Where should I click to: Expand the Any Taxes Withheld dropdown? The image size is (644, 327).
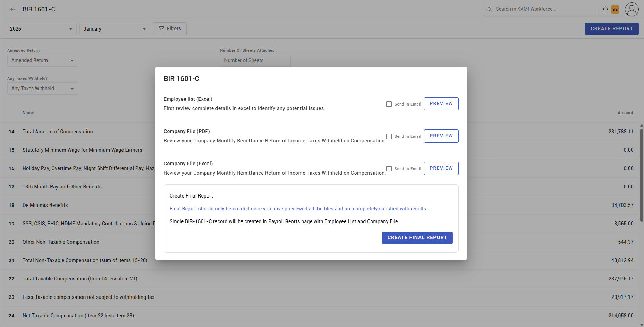[x=43, y=89]
